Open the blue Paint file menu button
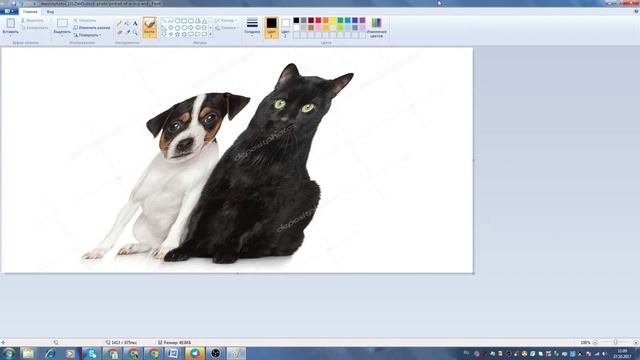 [x=9, y=11]
